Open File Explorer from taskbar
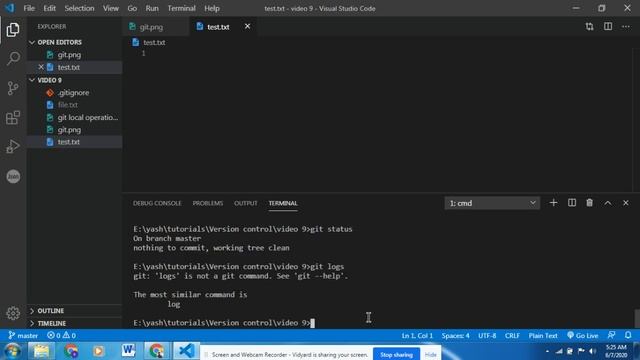Screen dimensions: 640x360 [41, 351]
